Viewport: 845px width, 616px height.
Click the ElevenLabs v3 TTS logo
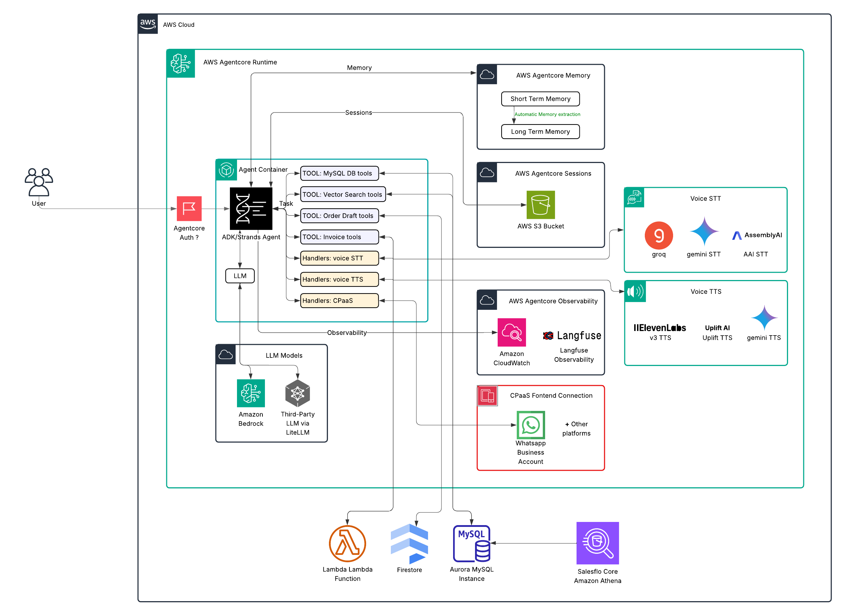click(659, 328)
